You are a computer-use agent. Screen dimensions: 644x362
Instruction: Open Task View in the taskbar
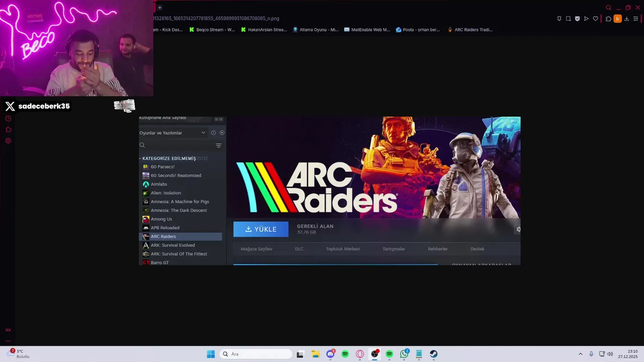pyautogui.click(x=300, y=354)
